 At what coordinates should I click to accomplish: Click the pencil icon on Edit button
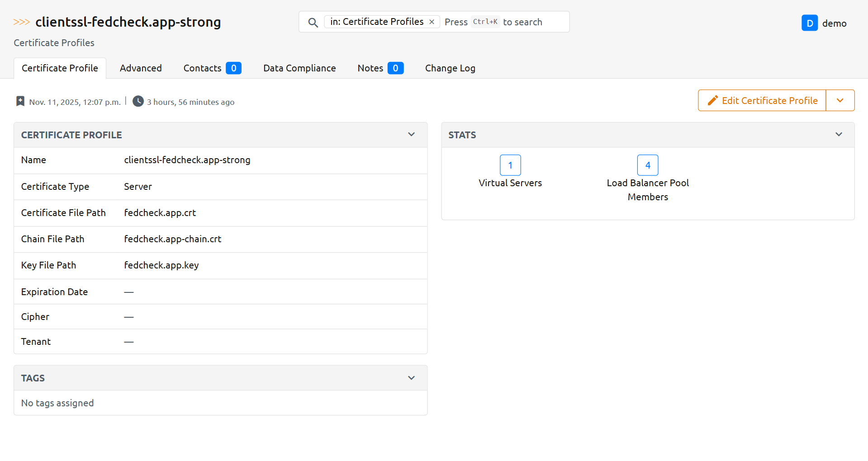[x=712, y=100]
